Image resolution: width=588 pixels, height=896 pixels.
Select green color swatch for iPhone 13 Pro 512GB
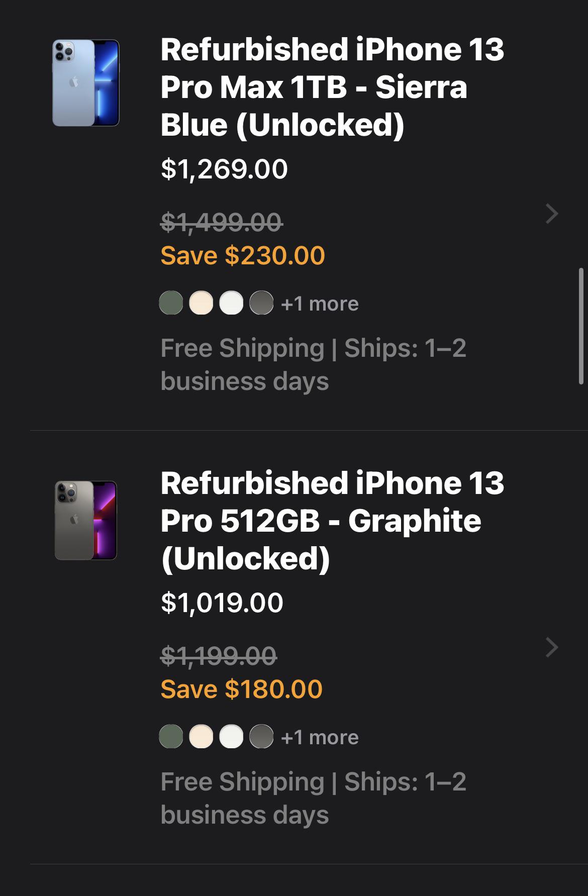[x=171, y=737]
